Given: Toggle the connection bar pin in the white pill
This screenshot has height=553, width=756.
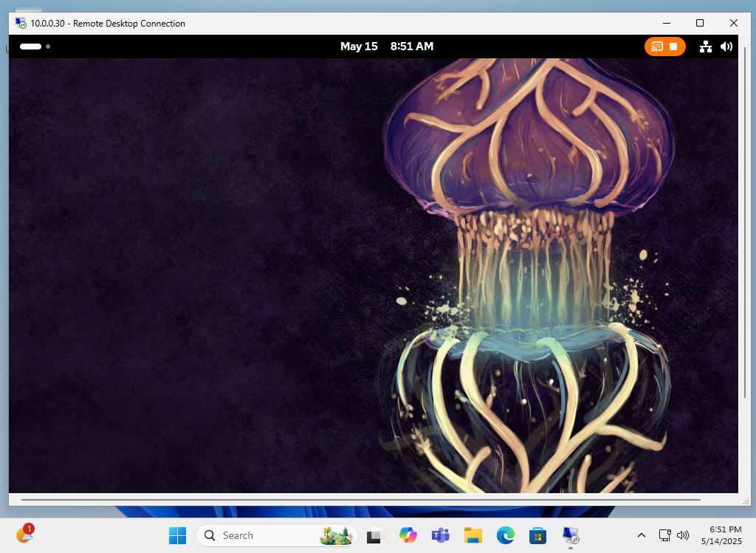Looking at the screenshot, I should coord(30,46).
